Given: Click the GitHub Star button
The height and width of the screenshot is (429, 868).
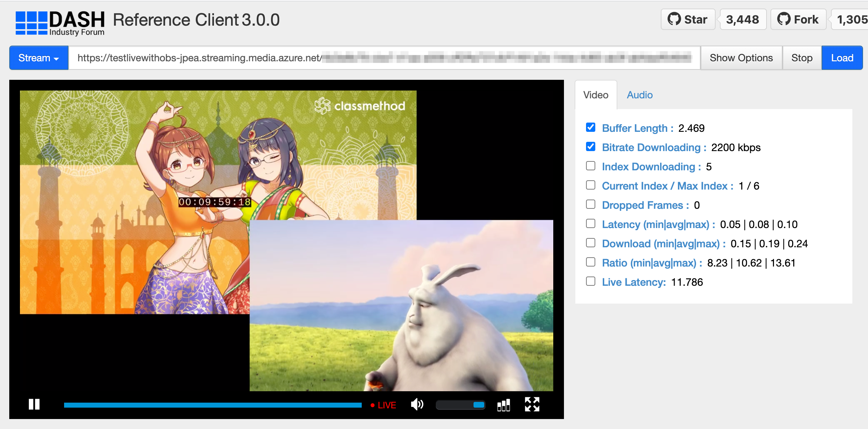Looking at the screenshot, I should tap(688, 19).
